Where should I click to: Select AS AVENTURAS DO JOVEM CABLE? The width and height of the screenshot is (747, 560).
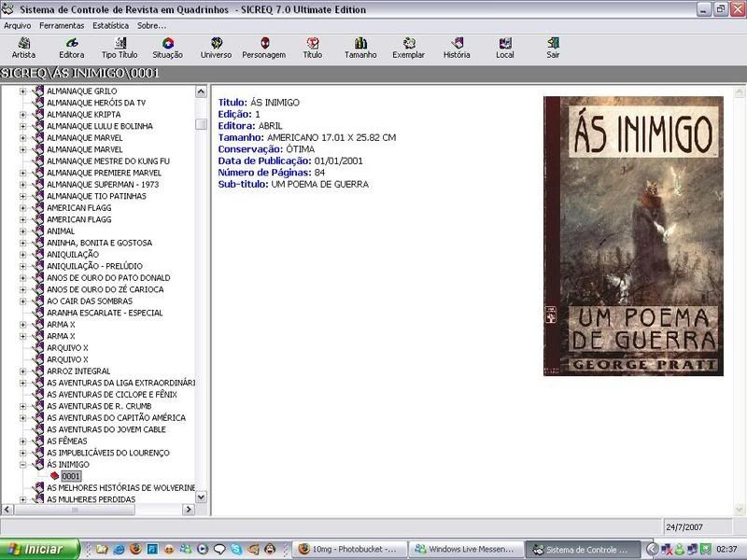click(x=106, y=429)
